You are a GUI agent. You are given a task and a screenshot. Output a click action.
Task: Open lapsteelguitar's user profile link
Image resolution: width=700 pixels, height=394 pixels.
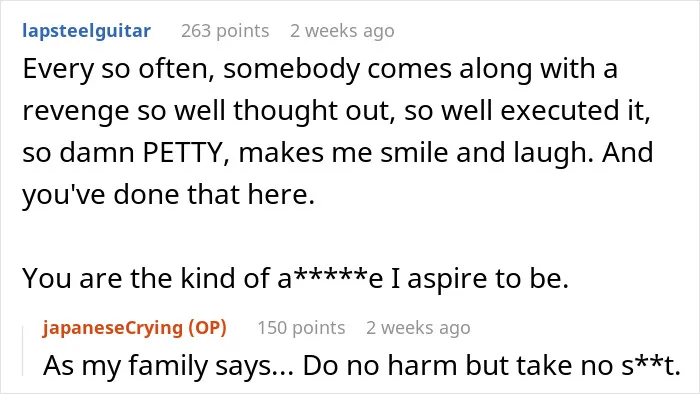87,31
